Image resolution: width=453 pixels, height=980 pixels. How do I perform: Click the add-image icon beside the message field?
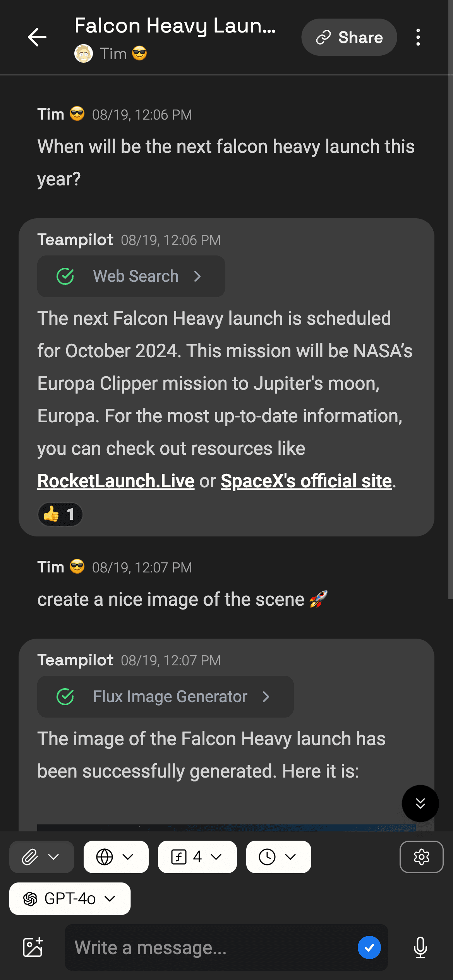point(33,947)
